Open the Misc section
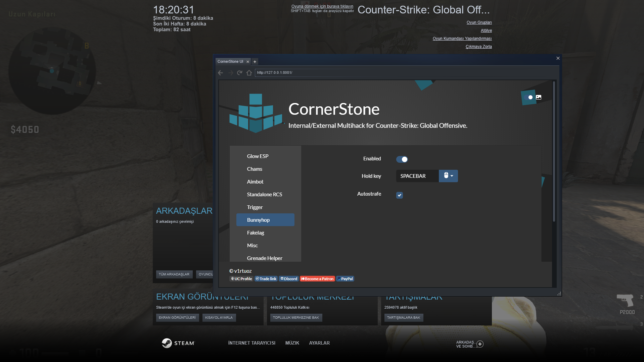The image size is (644, 362). (265, 246)
